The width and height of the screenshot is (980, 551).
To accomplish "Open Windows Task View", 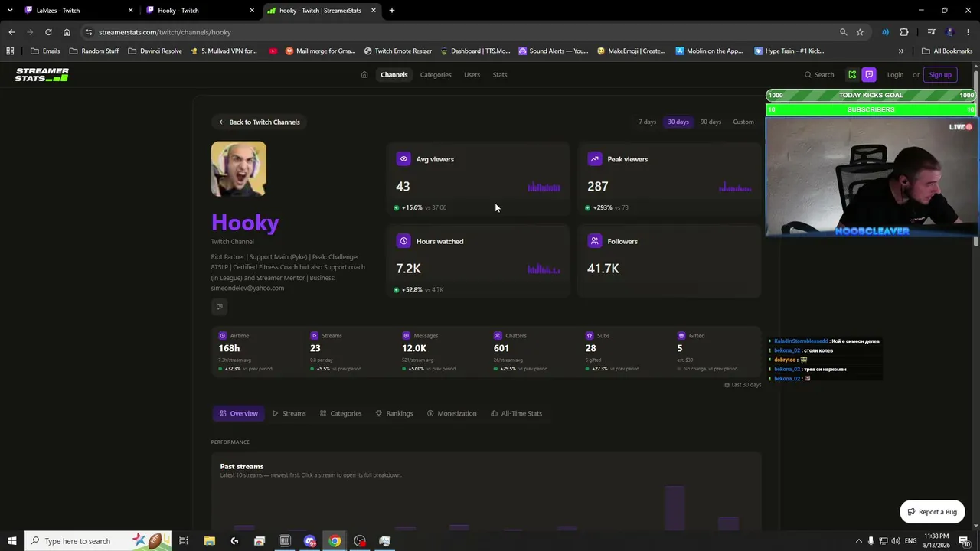I will (184, 541).
